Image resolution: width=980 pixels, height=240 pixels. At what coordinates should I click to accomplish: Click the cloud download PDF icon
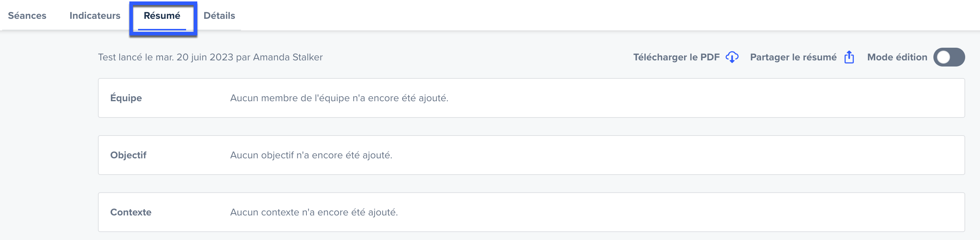732,57
